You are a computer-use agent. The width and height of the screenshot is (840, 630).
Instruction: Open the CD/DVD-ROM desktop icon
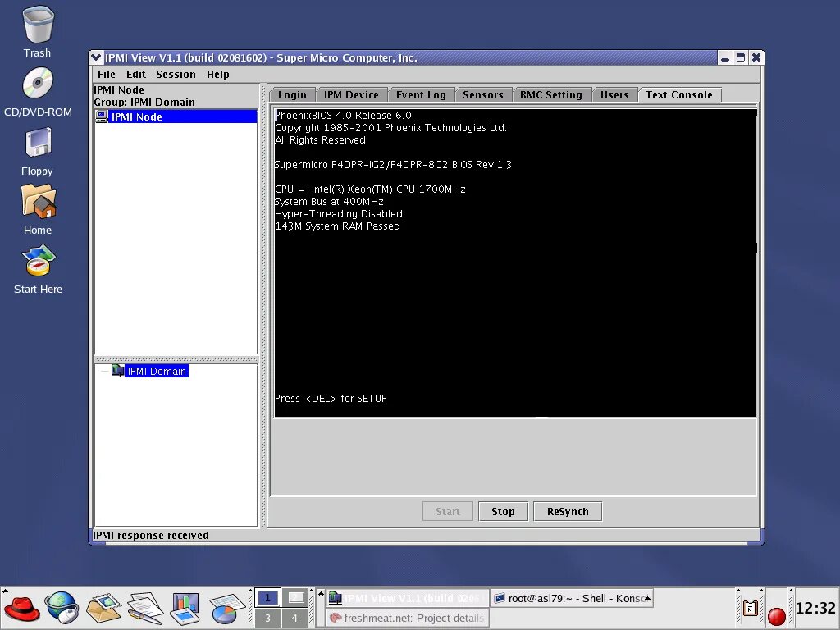tap(38, 83)
